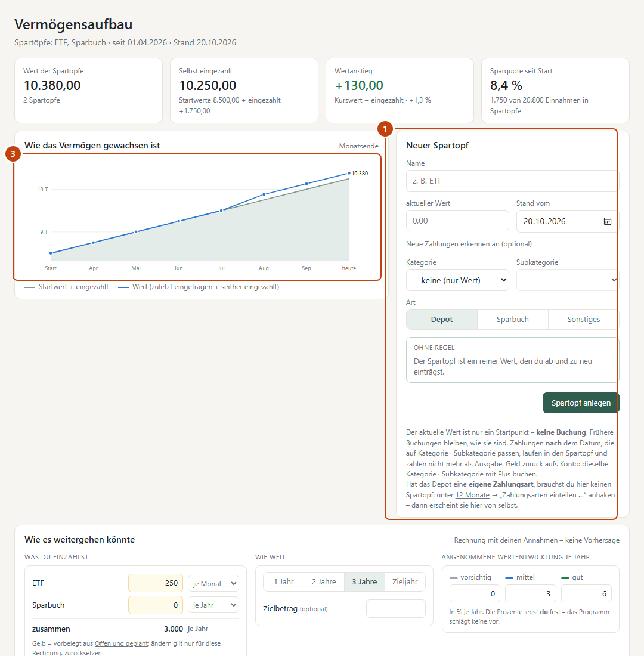Click the green gut scenario color marker

click(565, 578)
